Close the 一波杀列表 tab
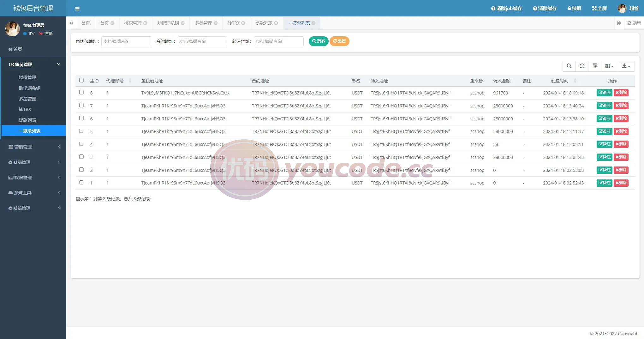 click(x=313, y=23)
